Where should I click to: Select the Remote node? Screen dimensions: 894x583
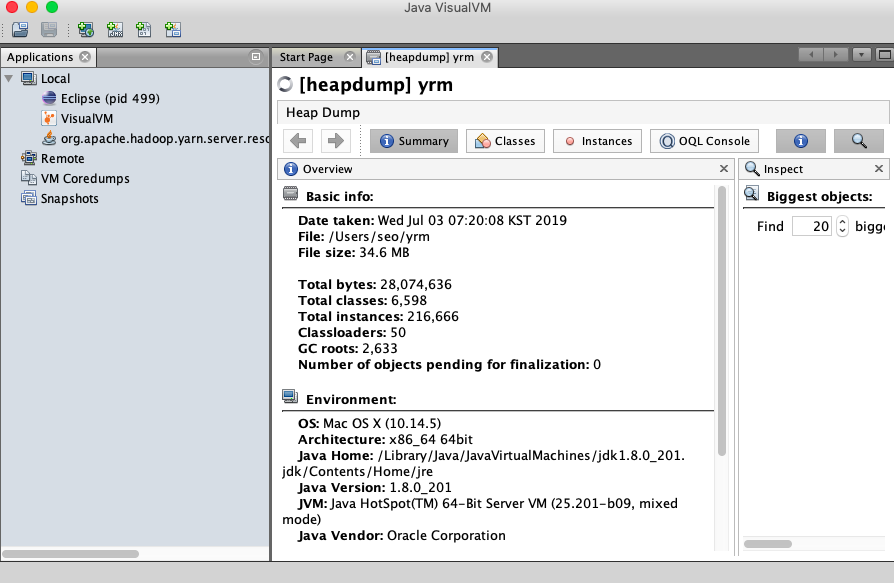(62, 158)
